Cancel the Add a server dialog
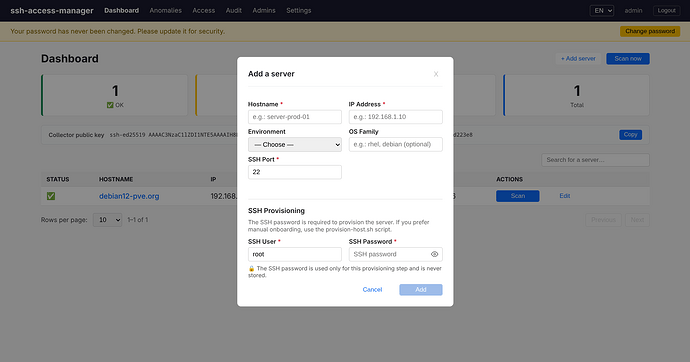Screen dimensions: 690x362 [x=372, y=289]
